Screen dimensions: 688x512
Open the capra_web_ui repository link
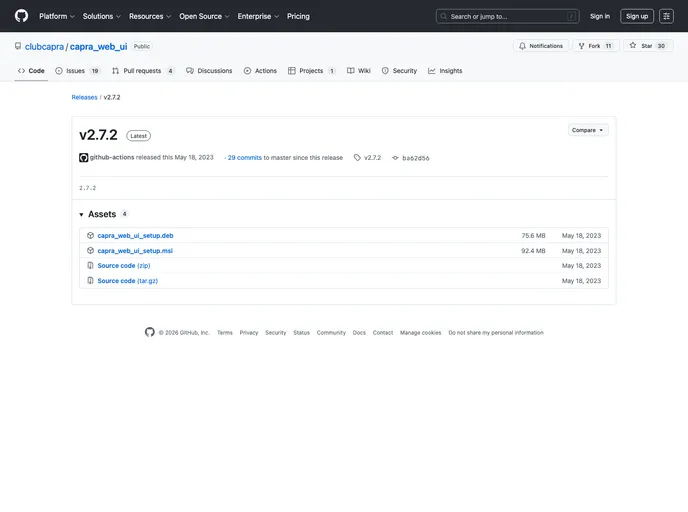coord(98,47)
